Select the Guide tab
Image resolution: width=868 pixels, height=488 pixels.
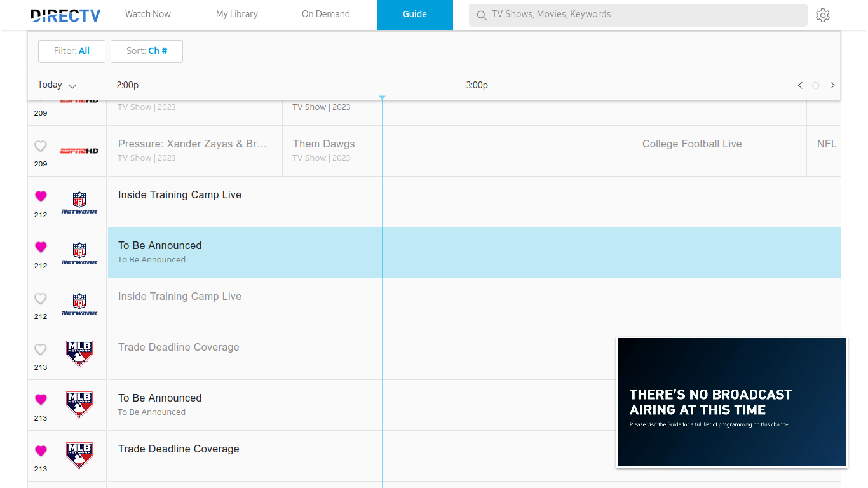(415, 15)
